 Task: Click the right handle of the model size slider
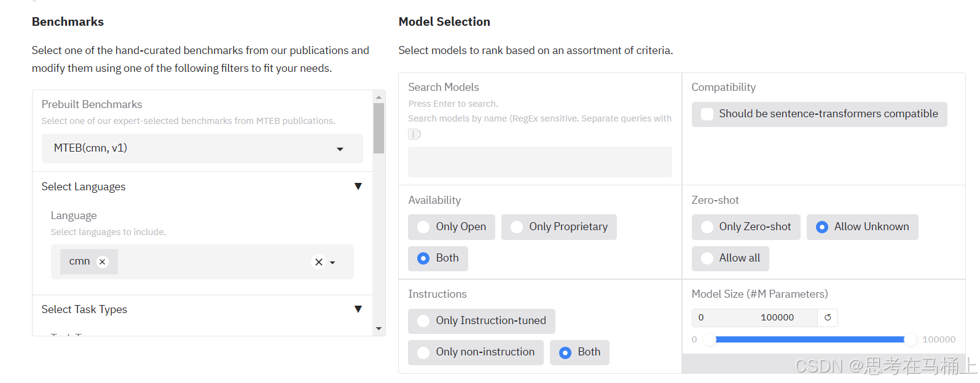[910, 339]
